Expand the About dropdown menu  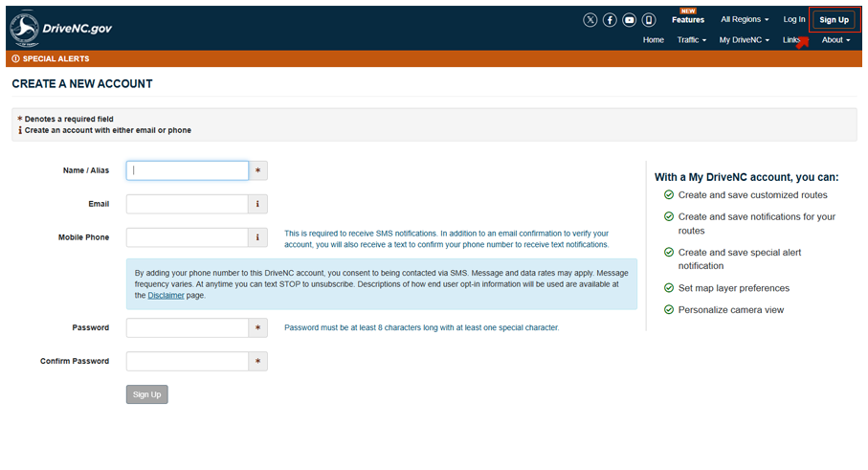(835, 40)
